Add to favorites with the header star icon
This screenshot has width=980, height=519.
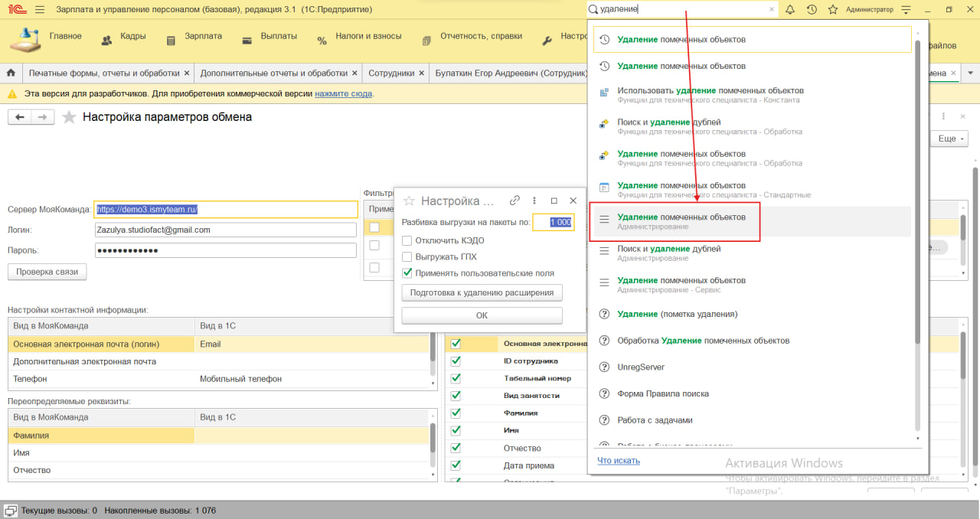(x=831, y=9)
